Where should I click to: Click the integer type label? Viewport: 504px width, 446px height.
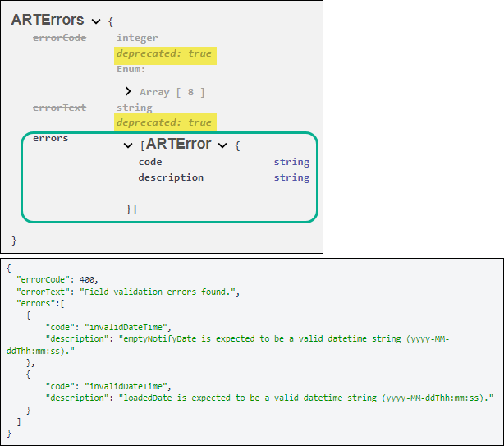[137, 38]
